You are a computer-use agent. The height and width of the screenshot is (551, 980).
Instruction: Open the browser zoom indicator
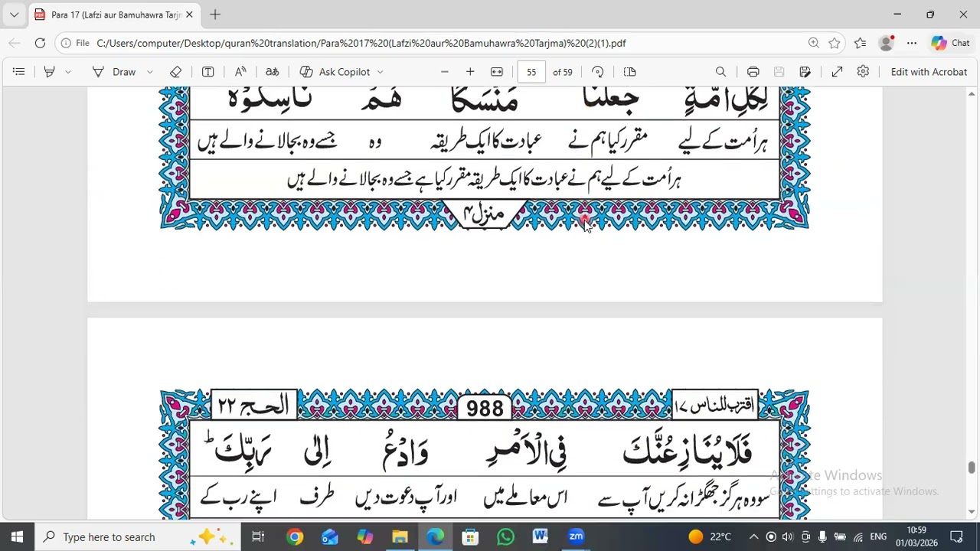(814, 44)
